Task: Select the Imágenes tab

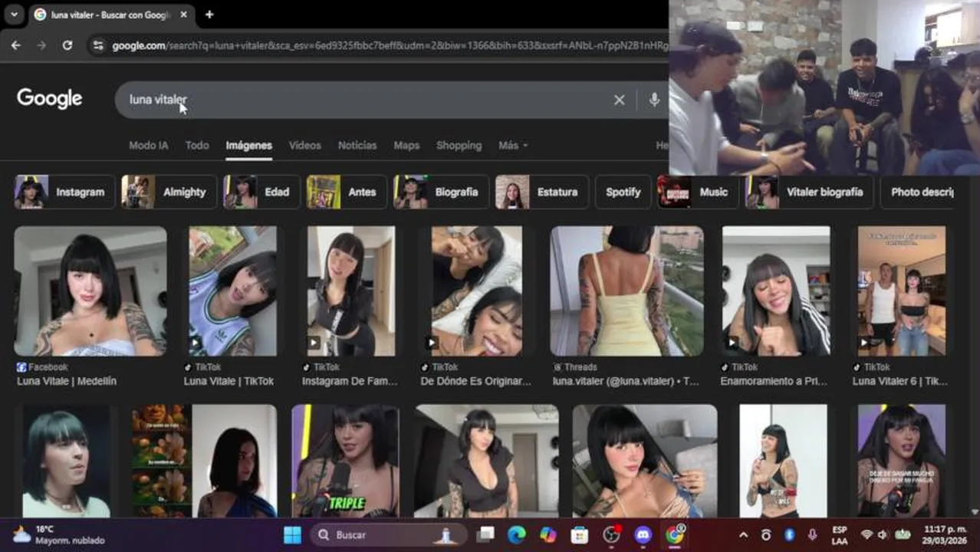Action: (248, 145)
